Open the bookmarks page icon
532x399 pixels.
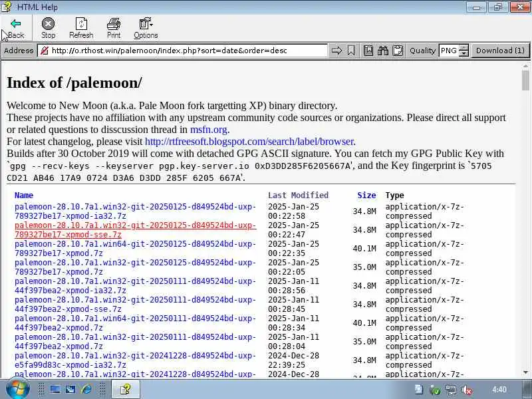[x=368, y=51]
